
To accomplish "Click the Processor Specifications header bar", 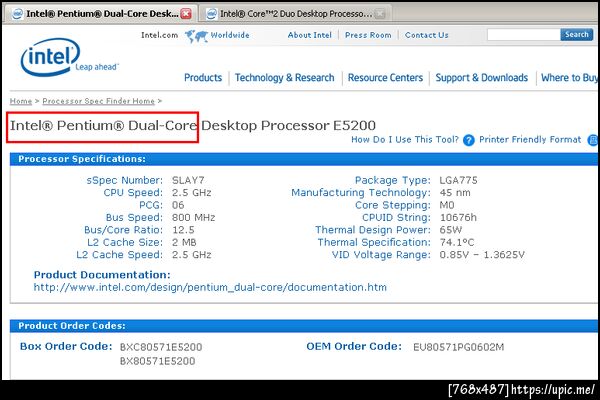I will point(304,159).
